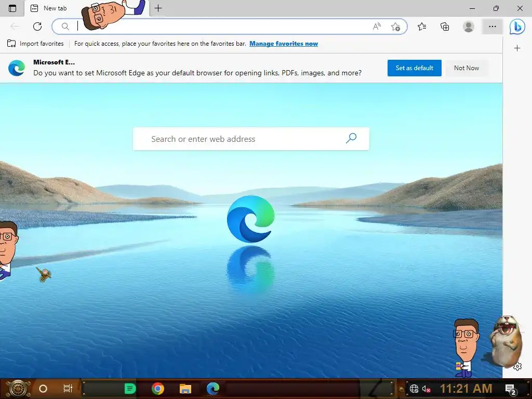Viewport: 532px width, 399px height.
Task: Launch Google Chrome from taskbar
Action: tap(158, 389)
